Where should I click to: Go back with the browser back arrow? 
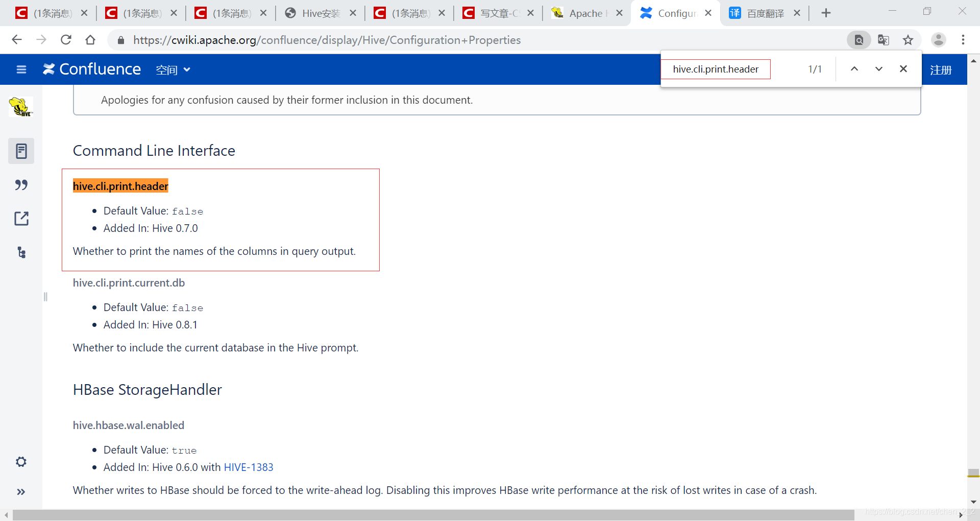(x=16, y=40)
